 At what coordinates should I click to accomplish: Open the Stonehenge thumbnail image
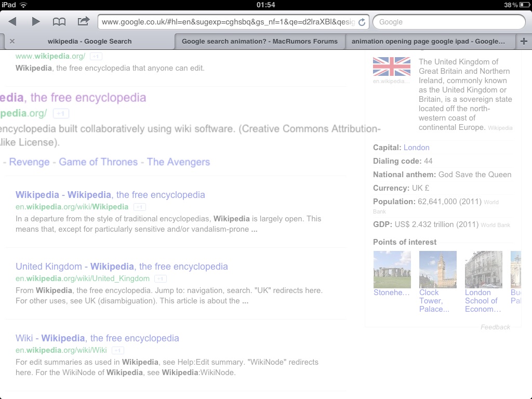click(392, 270)
